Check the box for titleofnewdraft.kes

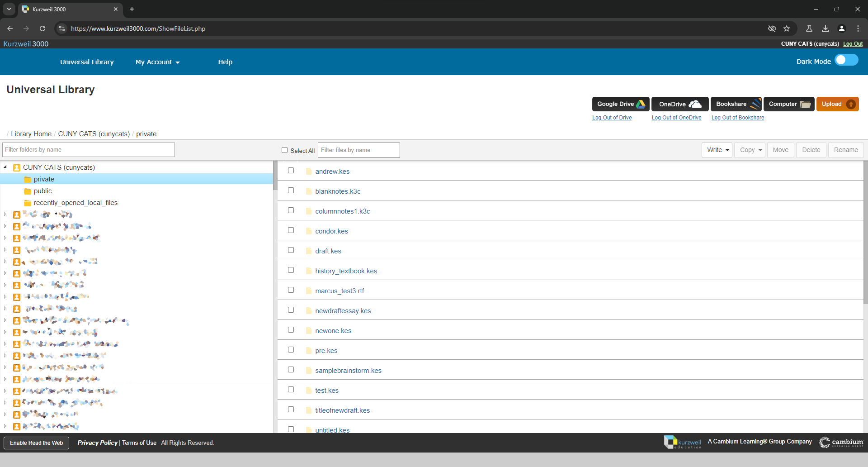point(291,410)
